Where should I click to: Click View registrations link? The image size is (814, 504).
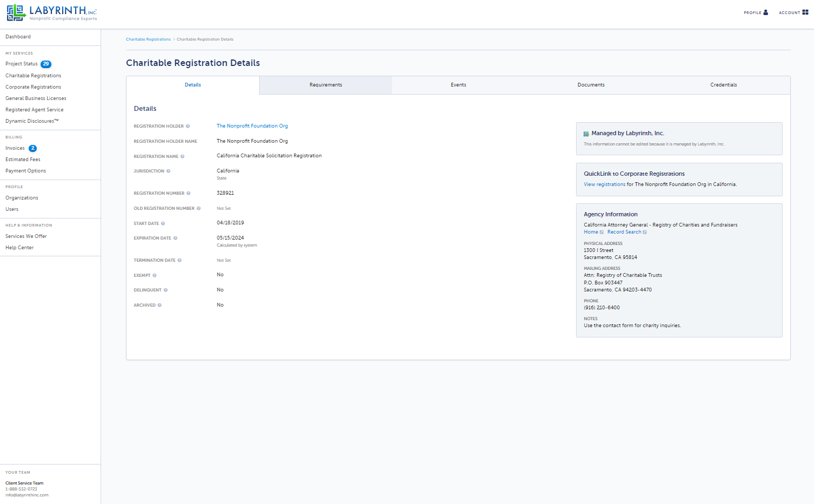tap(605, 184)
